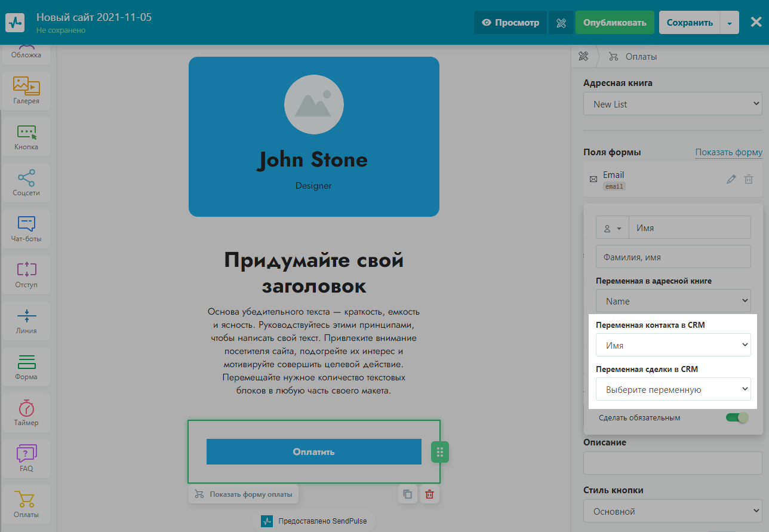Add a Форма block from the sidebar
Image resolution: width=769 pixels, height=532 pixels.
26,367
